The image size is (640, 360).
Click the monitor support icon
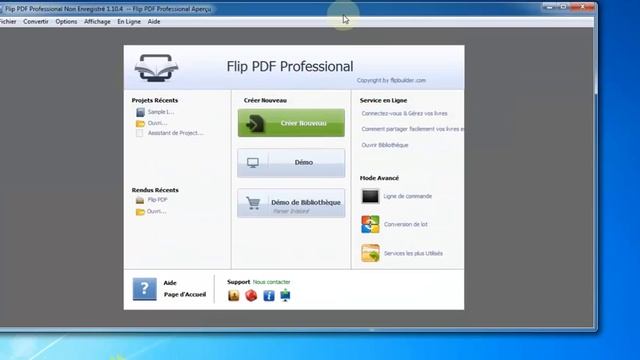point(285,296)
